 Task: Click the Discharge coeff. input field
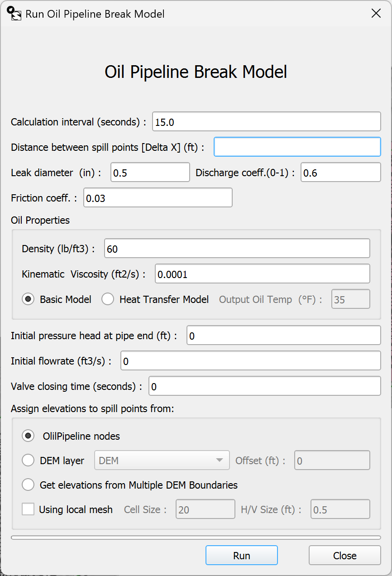coord(340,173)
